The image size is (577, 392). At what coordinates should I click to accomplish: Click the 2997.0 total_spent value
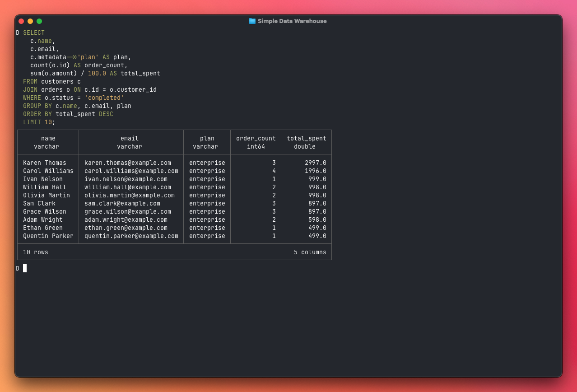(316, 163)
